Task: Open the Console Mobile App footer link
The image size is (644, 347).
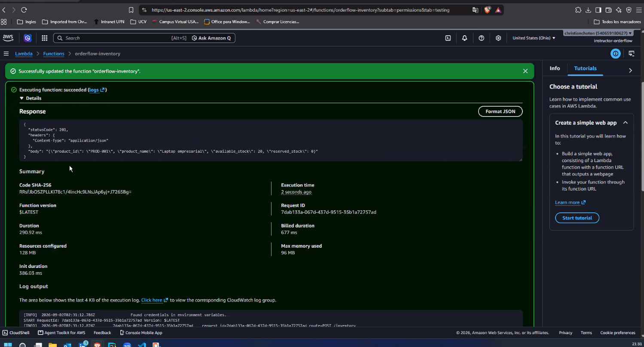Action: [x=141, y=333]
